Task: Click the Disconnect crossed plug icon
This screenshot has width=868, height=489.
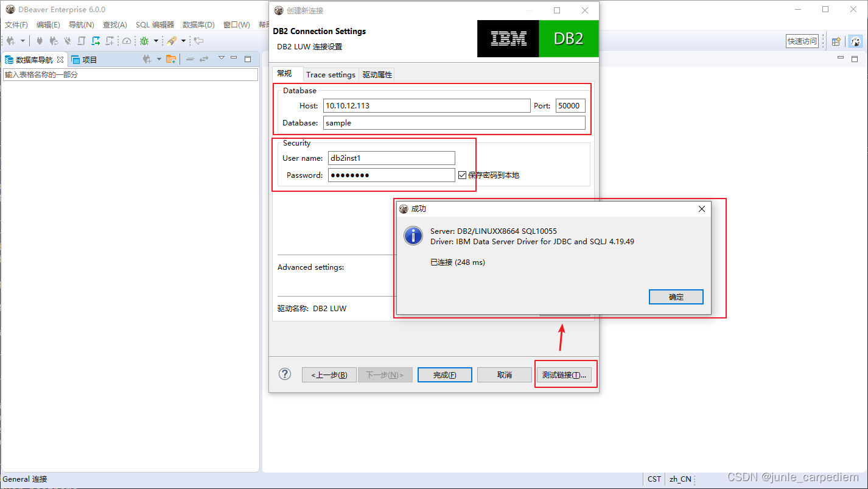Action: [x=68, y=41]
